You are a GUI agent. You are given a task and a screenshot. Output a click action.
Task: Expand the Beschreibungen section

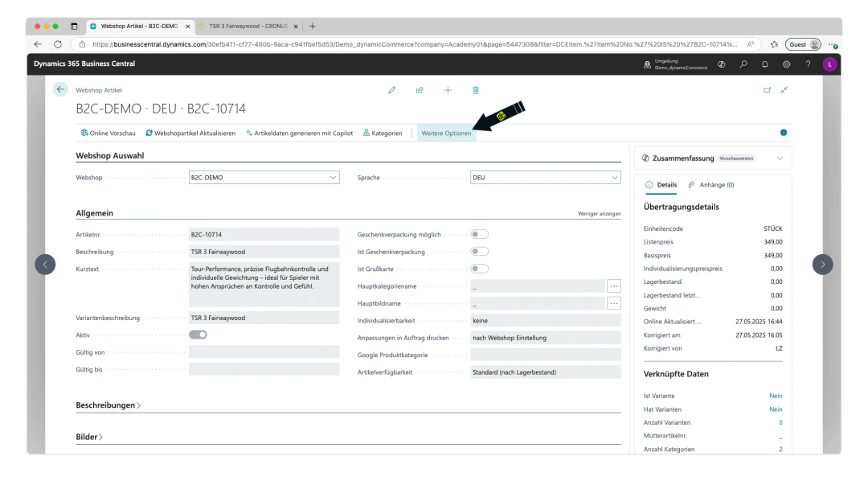pos(108,405)
